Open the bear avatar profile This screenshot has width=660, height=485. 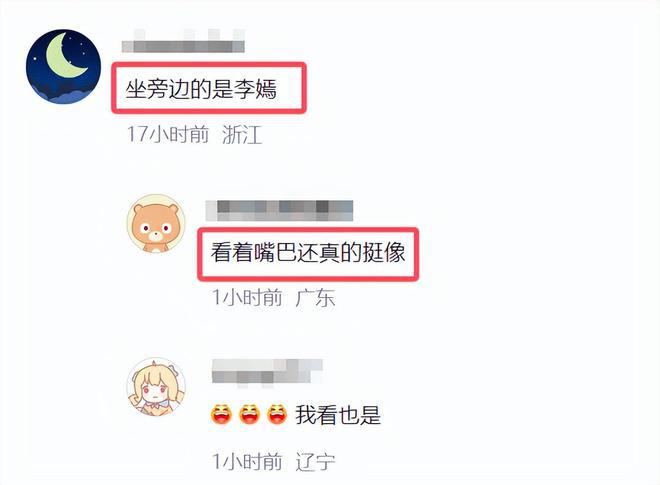156,224
